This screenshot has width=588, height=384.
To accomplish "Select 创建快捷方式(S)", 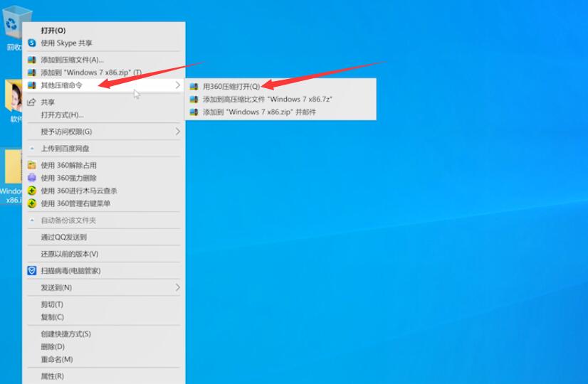I will click(103, 334).
